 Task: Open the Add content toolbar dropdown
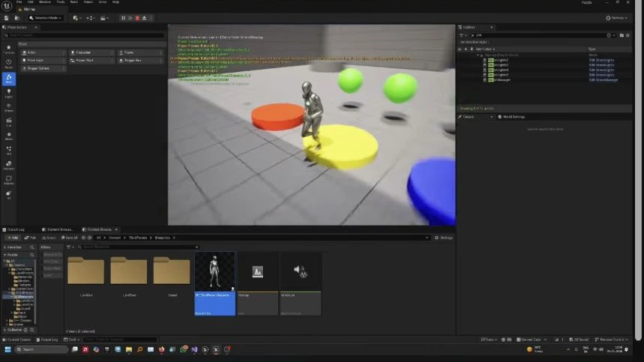[x=76, y=18]
